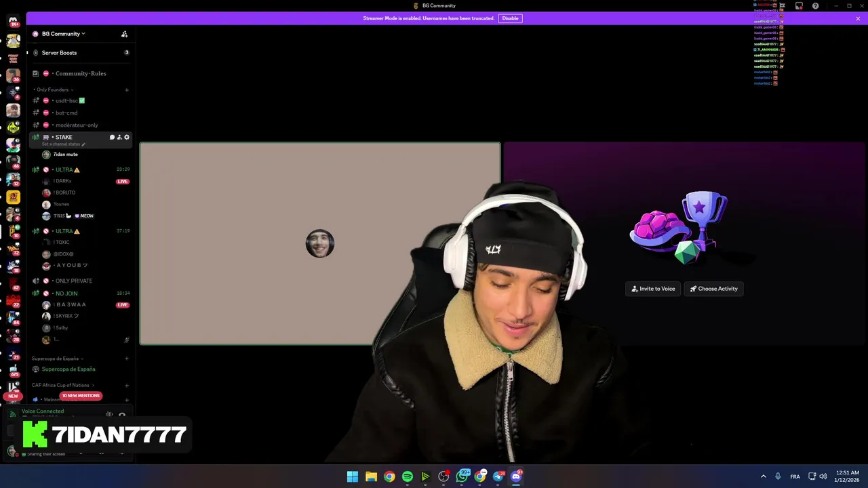Jump to 10 New Mentions
Image resolution: width=868 pixels, height=488 pixels.
(x=81, y=396)
